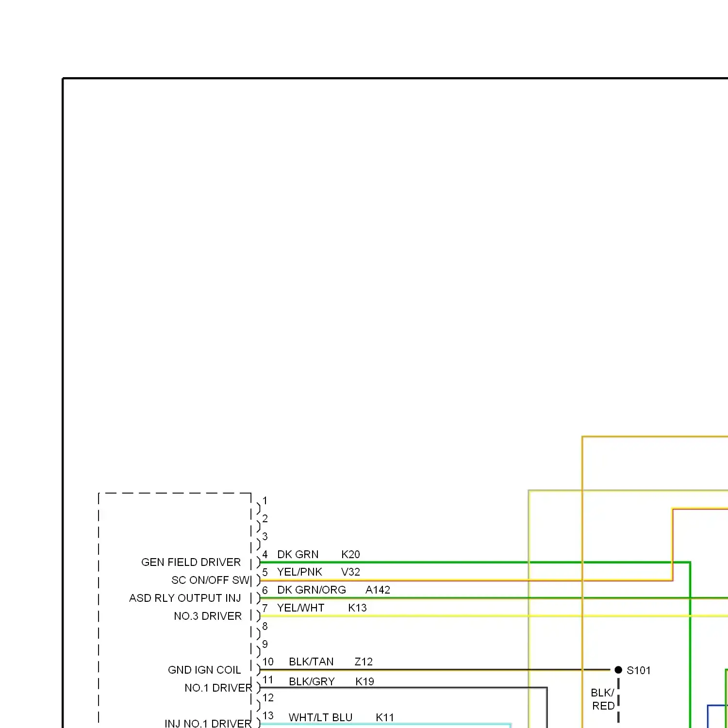
Task: Click the BLK/GRY wire label
Action: pos(312,681)
